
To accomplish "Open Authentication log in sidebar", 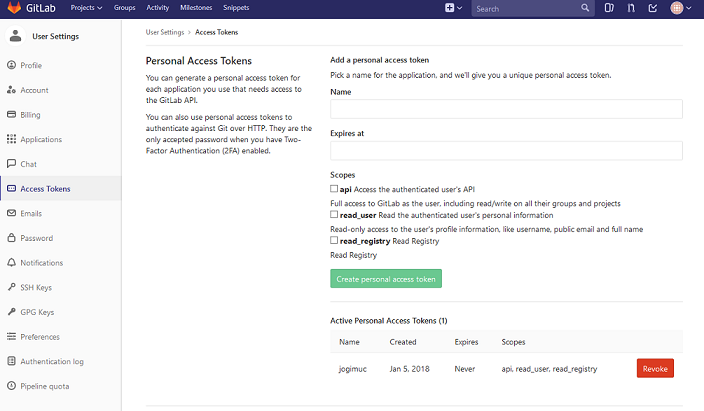I will click(52, 361).
